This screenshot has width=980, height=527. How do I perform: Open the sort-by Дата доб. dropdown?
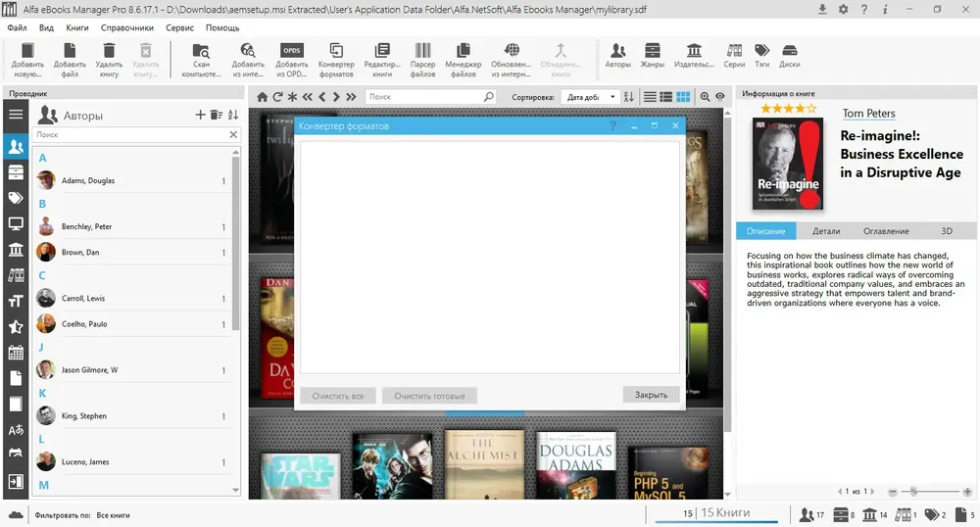[589, 97]
